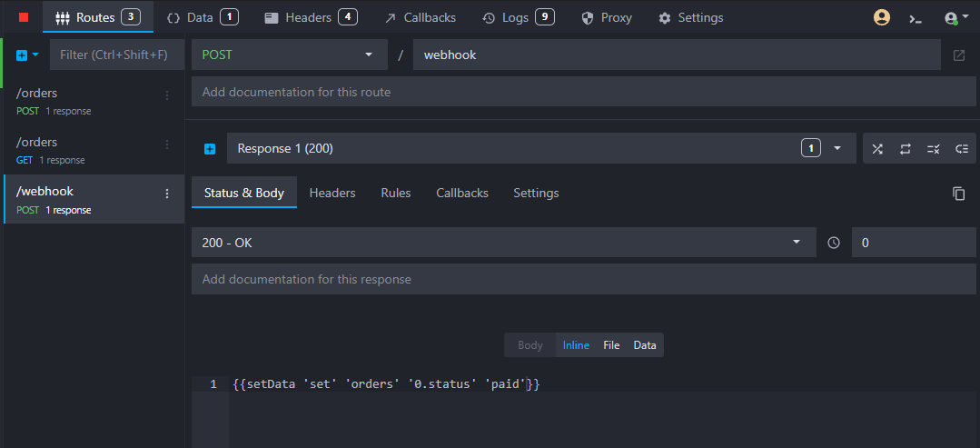The height and width of the screenshot is (448, 980).
Task: Click the add route plus icon
Action: [23, 55]
